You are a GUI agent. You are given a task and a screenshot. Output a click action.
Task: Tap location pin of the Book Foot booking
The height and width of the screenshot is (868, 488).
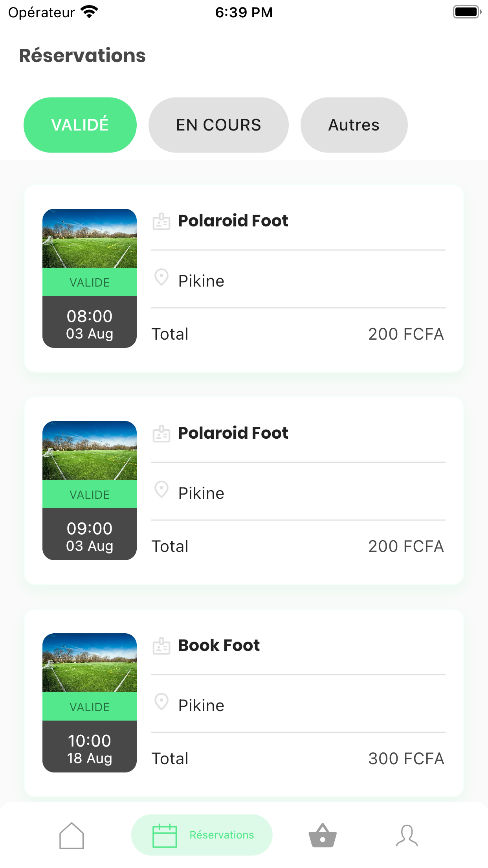click(x=161, y=702)
